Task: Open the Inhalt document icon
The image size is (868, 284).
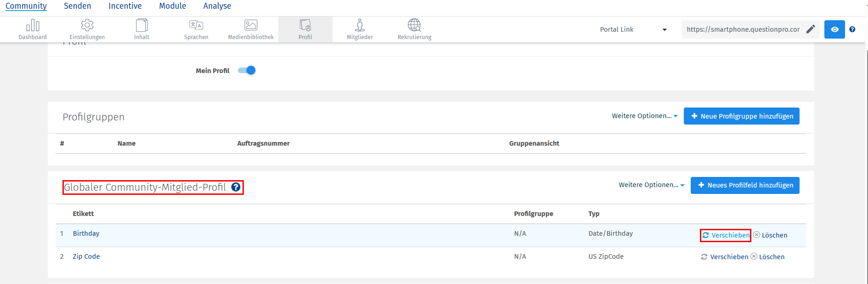Action: coord(142,25)
